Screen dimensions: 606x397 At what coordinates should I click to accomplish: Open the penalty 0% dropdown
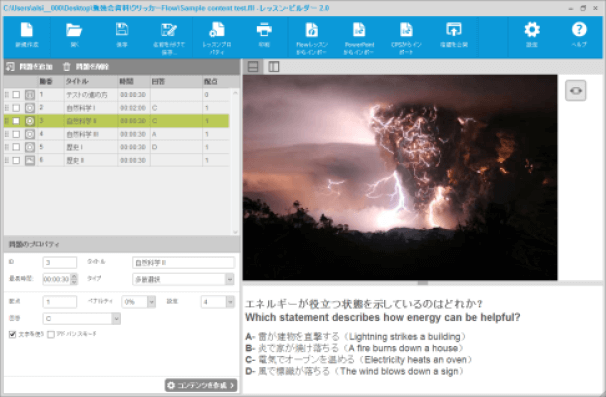[x=152, y=302]
